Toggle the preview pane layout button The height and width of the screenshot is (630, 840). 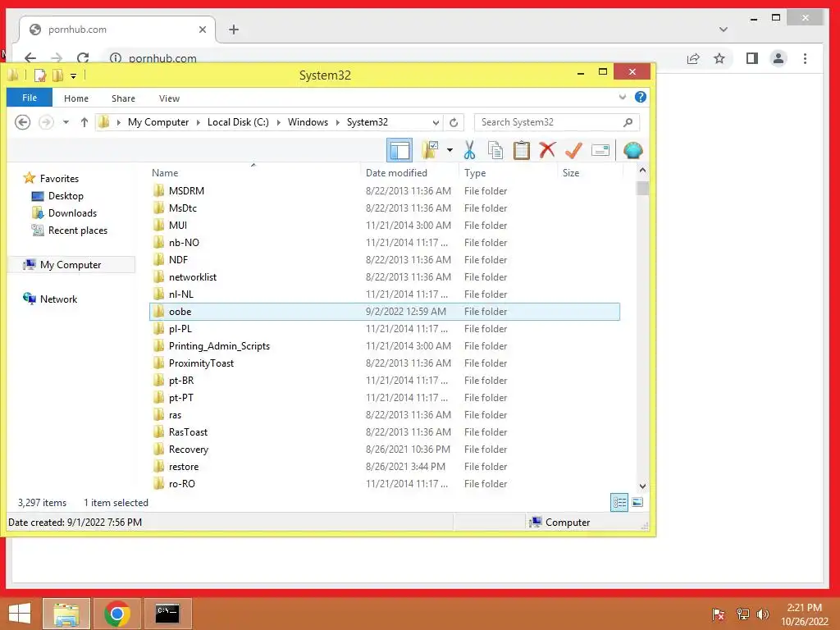[x=399, y=151]
